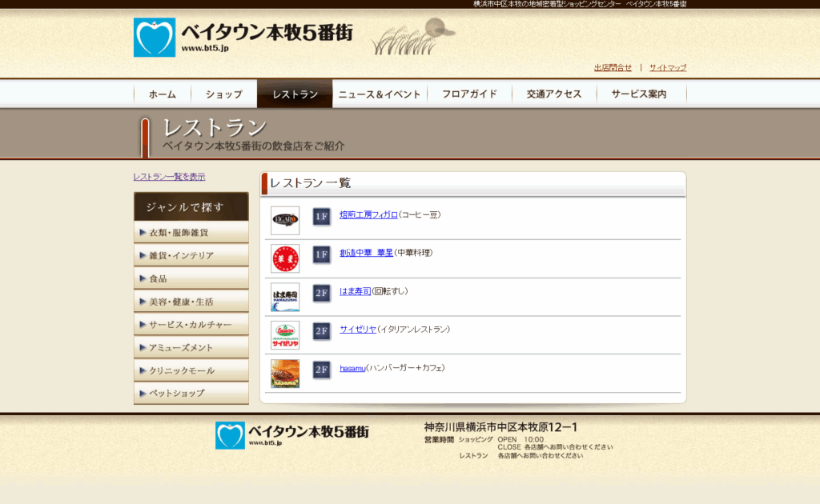Click the レストラン一覧を表示 link
The height and width of the screenshot is (504, 820).
click(x=169, y=177)
